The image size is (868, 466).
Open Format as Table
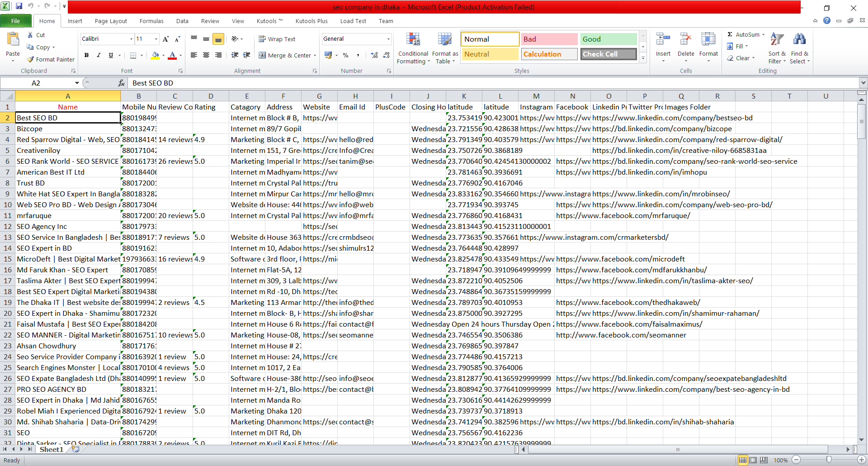[x=445, y=48]
